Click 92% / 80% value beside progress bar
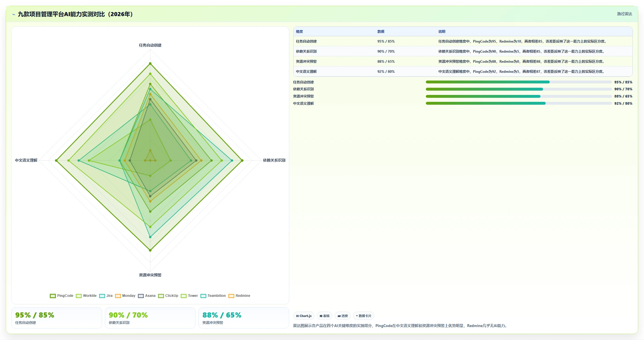The width and height of the screenshot is (644, 340). 623,104
